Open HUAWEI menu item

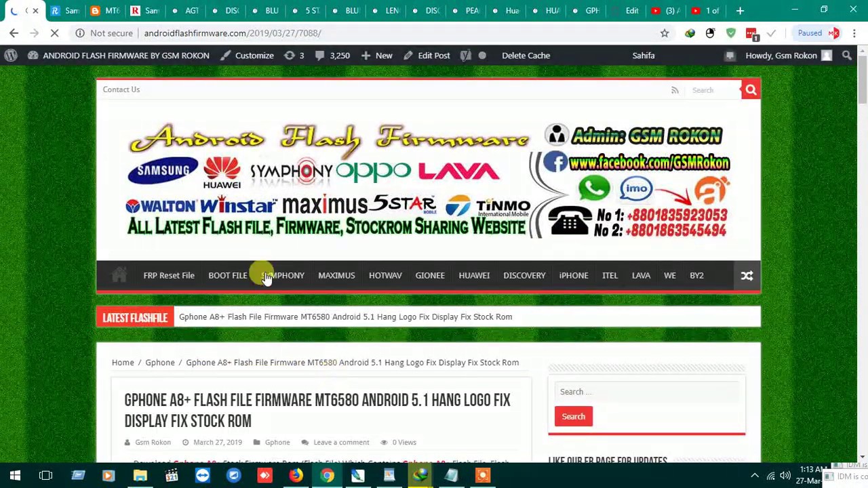click(474, 275)
